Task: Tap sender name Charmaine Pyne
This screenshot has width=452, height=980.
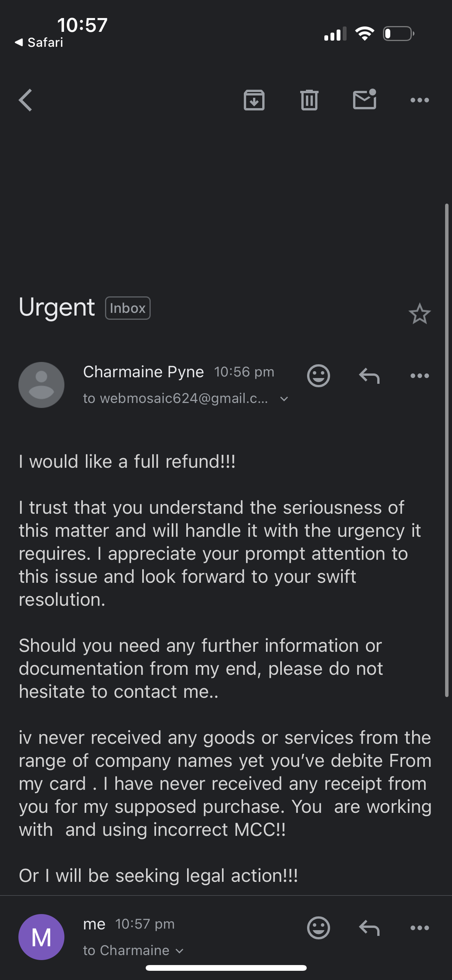Action: (x=143, y=372)
